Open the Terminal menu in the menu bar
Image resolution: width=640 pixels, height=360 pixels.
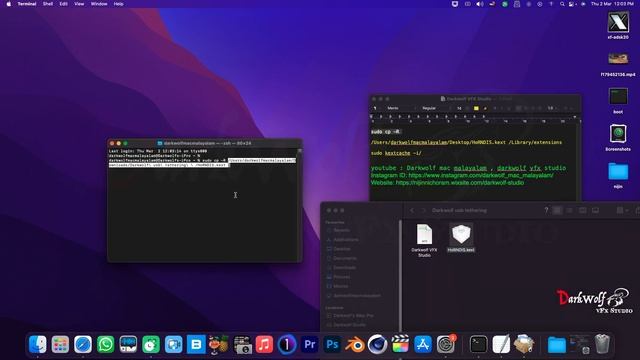coord(27,4)
